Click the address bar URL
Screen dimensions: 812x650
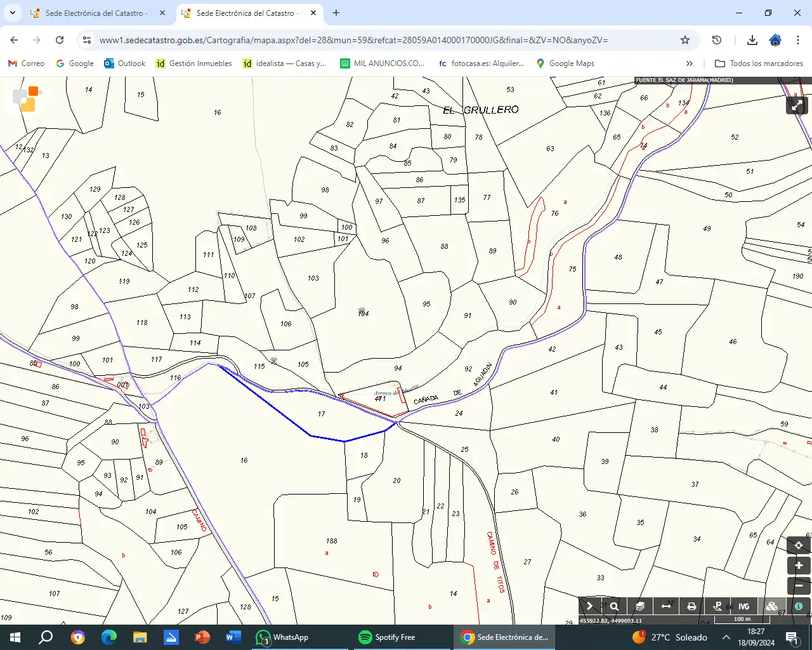tap(353, 40)
